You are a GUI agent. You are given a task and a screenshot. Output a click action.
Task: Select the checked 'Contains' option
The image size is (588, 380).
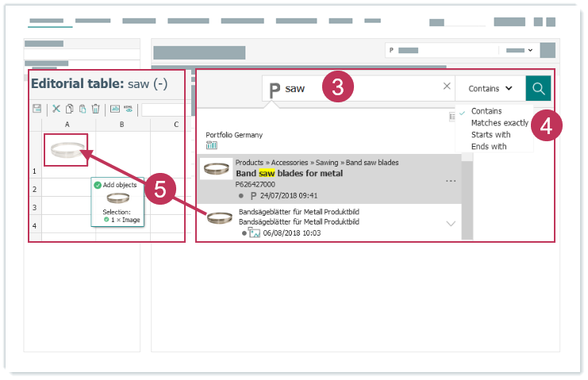(x=486, y=111)
